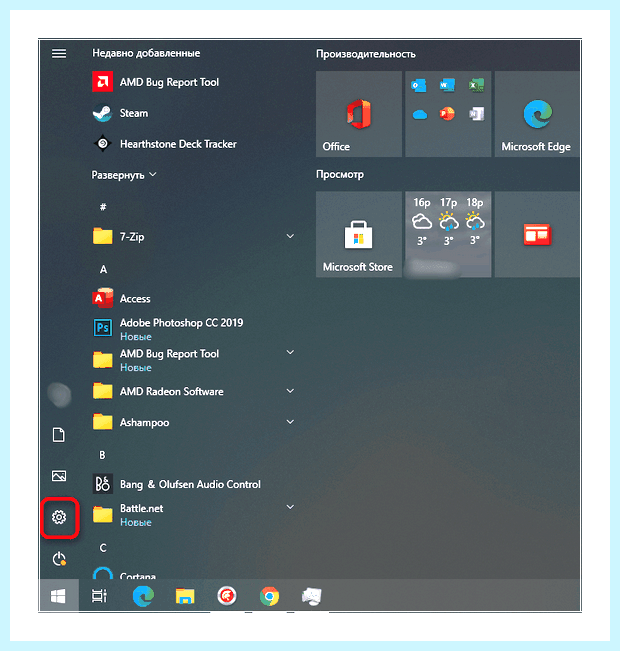The height and width of the screenshot is (651, 620).
Task: Open Access application icon
Action: [102, 298]
